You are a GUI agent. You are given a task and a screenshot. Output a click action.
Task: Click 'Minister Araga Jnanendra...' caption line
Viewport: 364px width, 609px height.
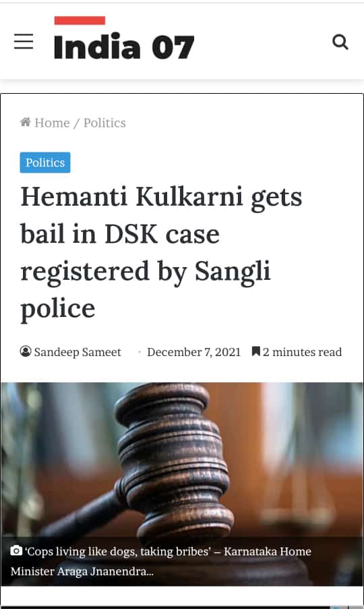click(x=82, y=571)
